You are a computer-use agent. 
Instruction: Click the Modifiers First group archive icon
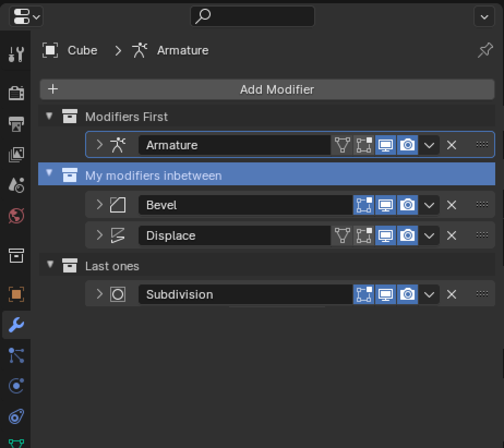pos(69,116)
